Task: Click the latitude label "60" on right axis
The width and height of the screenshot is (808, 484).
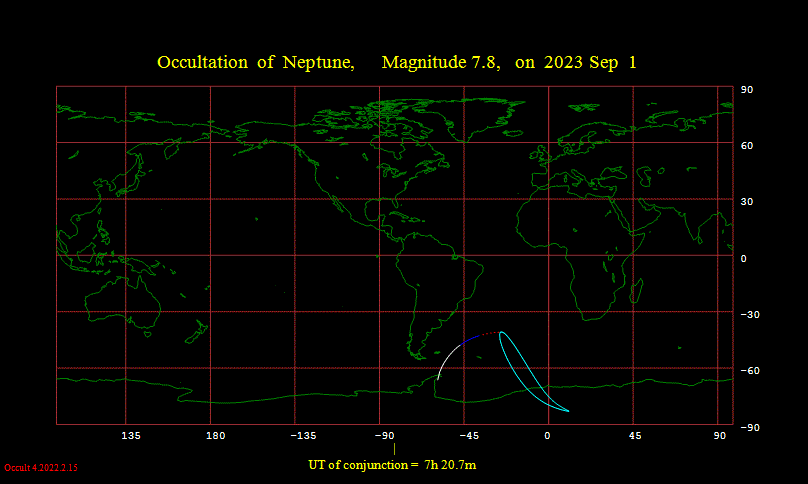Action: tap(747, 146)
